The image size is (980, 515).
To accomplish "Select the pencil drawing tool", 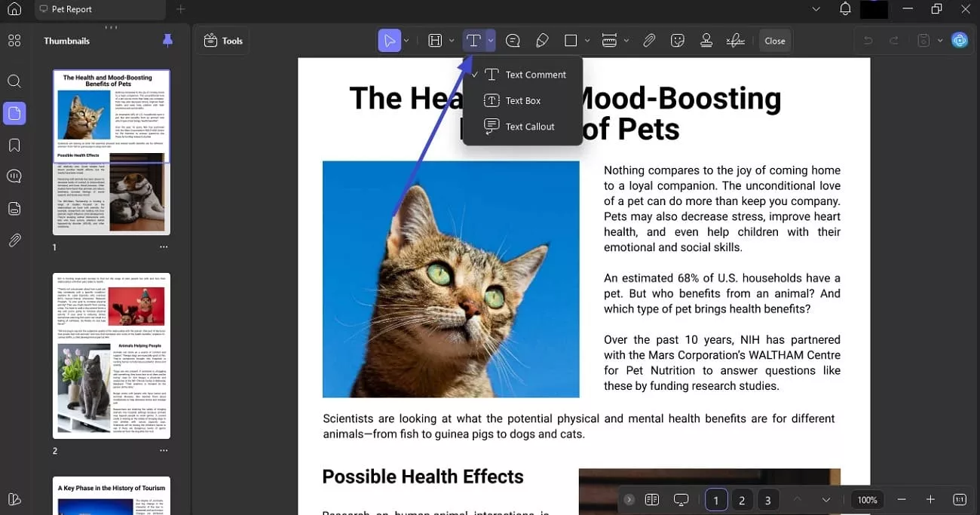I will click(541, 41).
